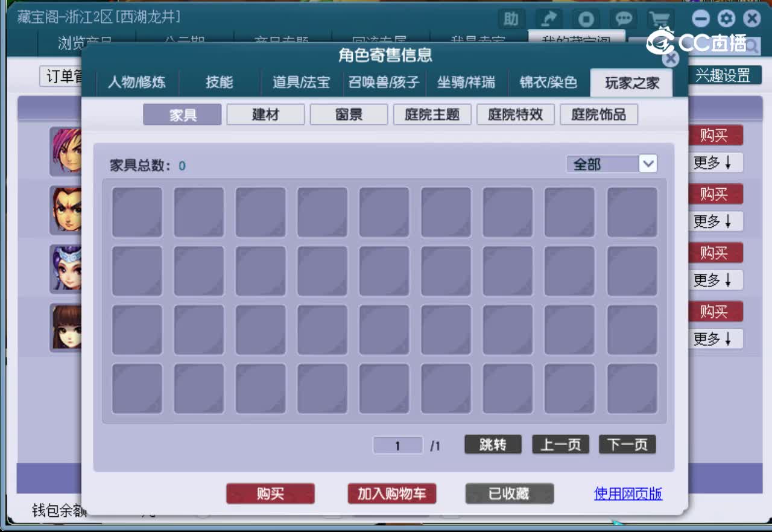The width and height of the screenshot is (772, 532).
Task: Switch to the 建材 tab
Action: pos(265,114)
